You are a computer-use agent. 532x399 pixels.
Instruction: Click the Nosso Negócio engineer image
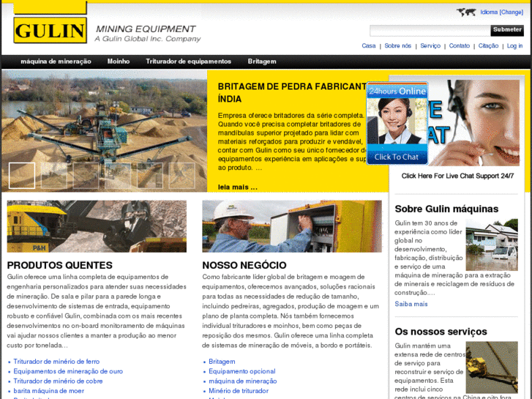click(292, 226)
